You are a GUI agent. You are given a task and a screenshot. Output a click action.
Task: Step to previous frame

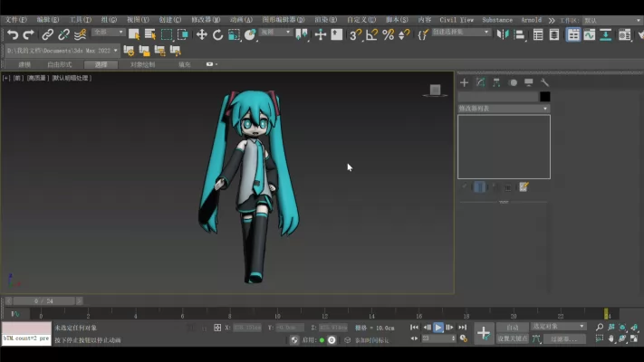click(427, 327)
